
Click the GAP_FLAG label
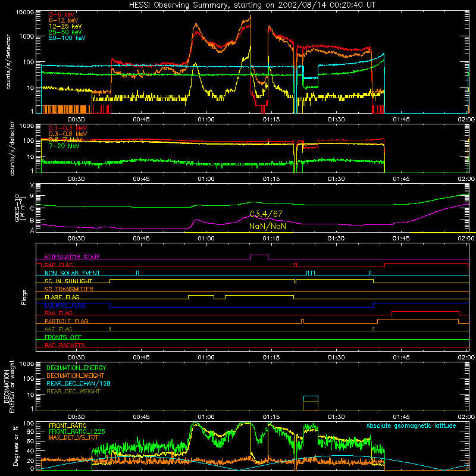[58, 265]
